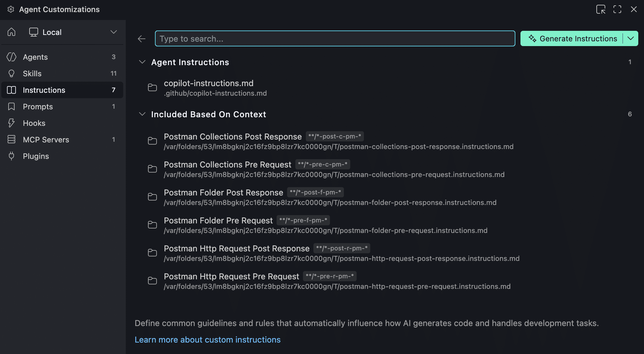Open MCP Servers section
The image size is (644, 354).
62,140
